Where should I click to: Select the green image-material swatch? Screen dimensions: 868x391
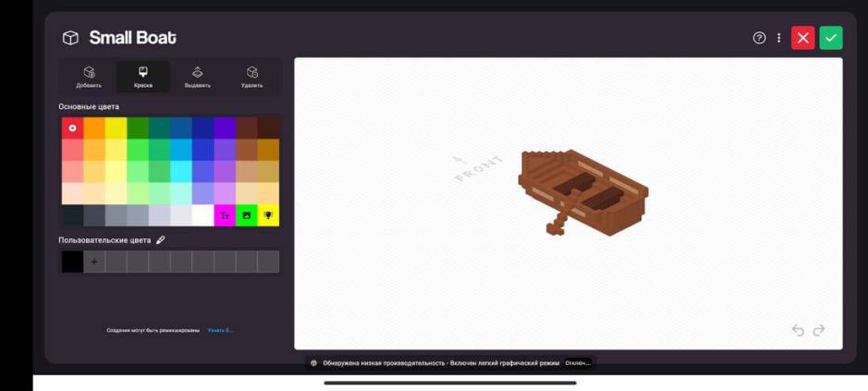pos(246,215)
